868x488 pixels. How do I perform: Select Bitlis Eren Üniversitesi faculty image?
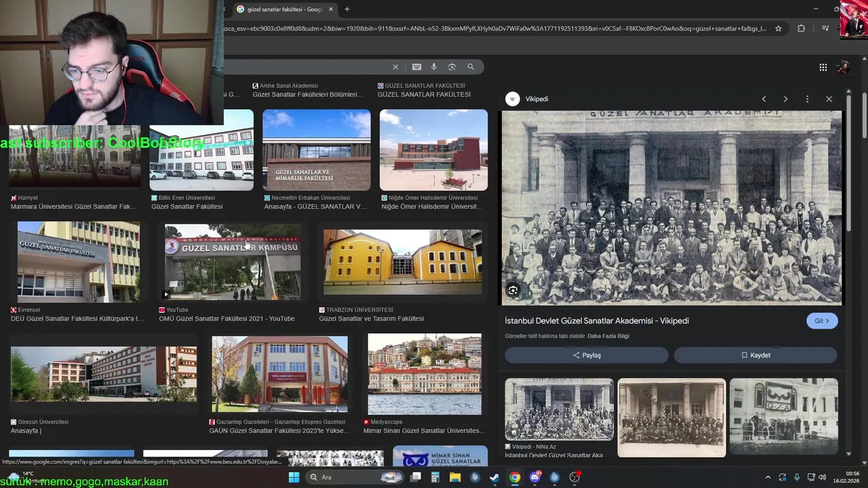[x=201, y=150]
